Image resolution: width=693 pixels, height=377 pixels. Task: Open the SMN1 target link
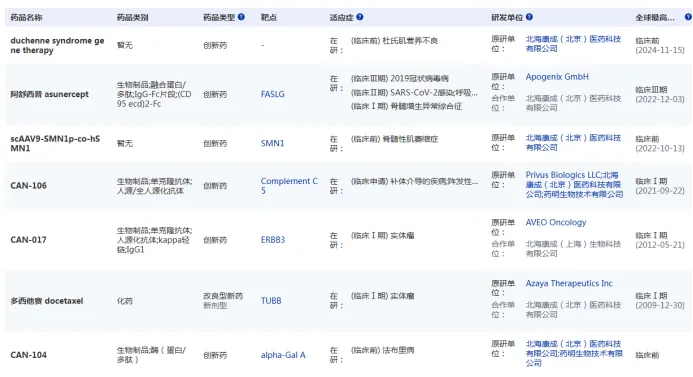[x=273, y=143]
